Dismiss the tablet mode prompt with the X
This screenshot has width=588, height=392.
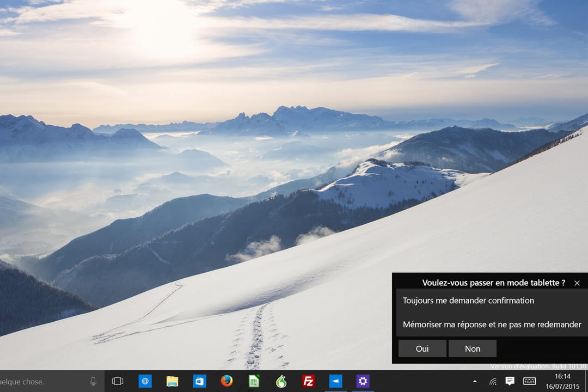click(x=577, y=283)
